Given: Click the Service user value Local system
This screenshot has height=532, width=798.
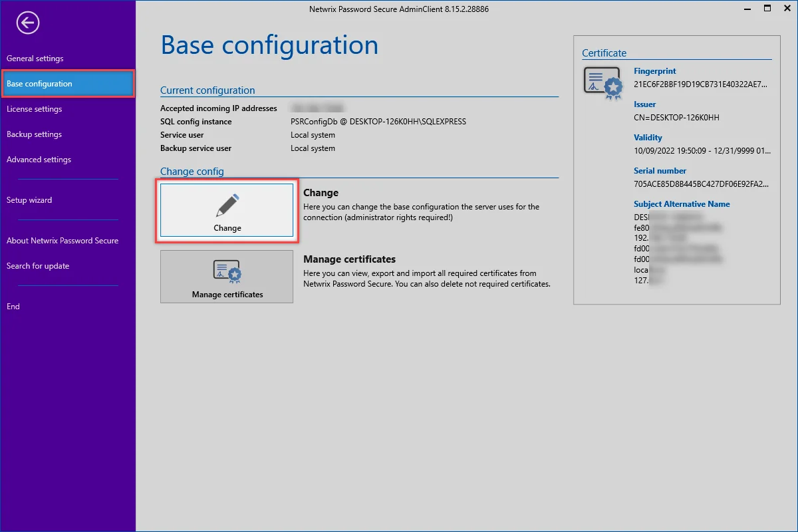Looking at the screenshot, I should [x=313, y=135].
